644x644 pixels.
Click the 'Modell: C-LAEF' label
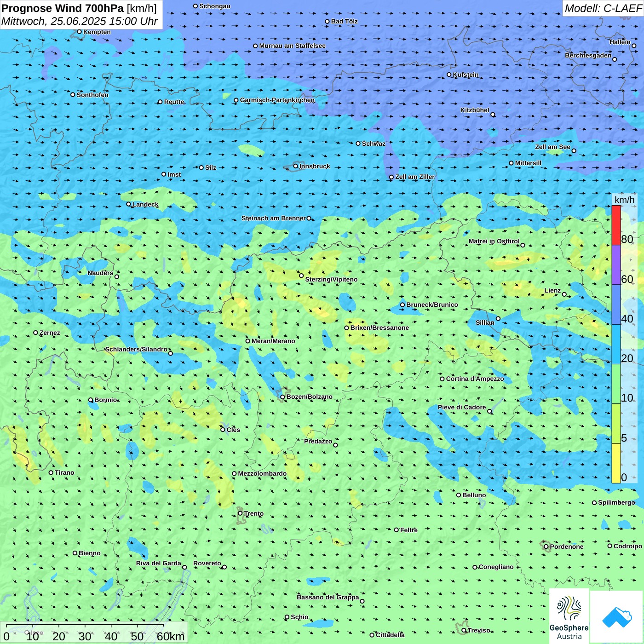[603, 8]
